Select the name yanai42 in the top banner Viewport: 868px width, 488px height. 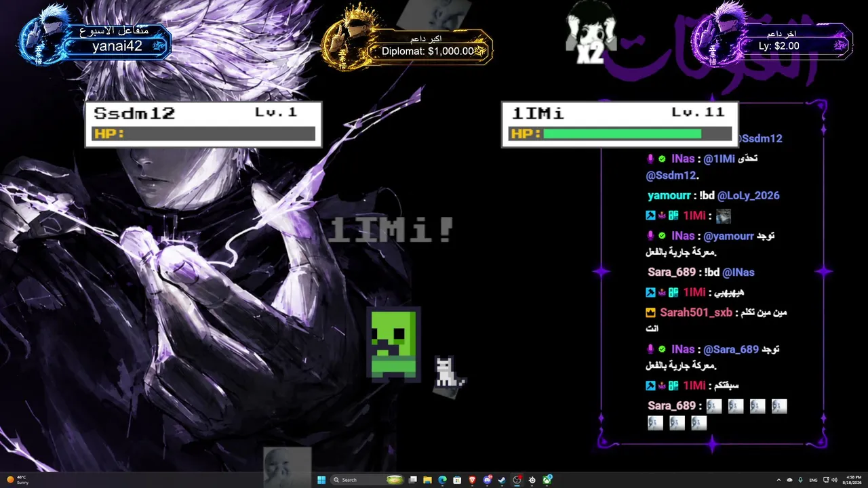tap(118, 46)
